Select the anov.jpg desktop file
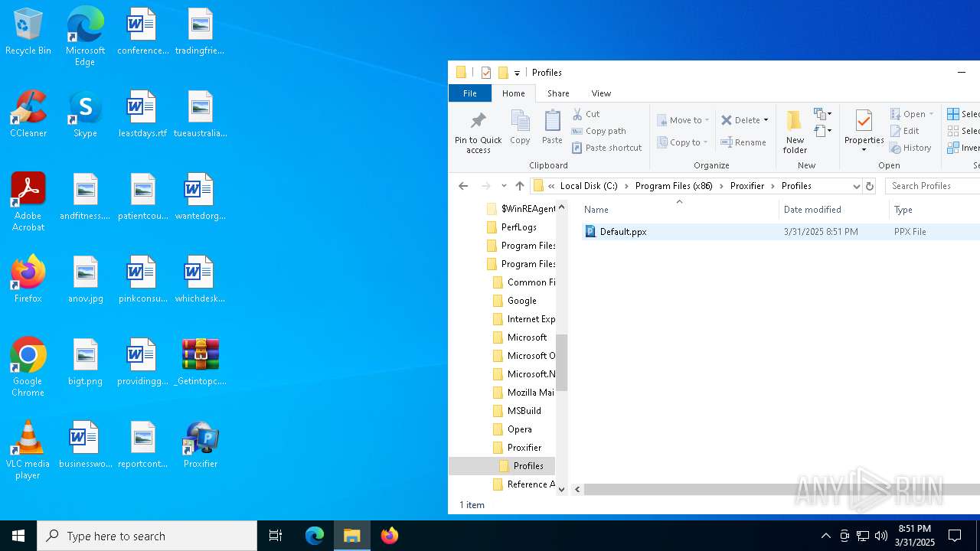This screenshot has width=980, height=551. [85, 279]
